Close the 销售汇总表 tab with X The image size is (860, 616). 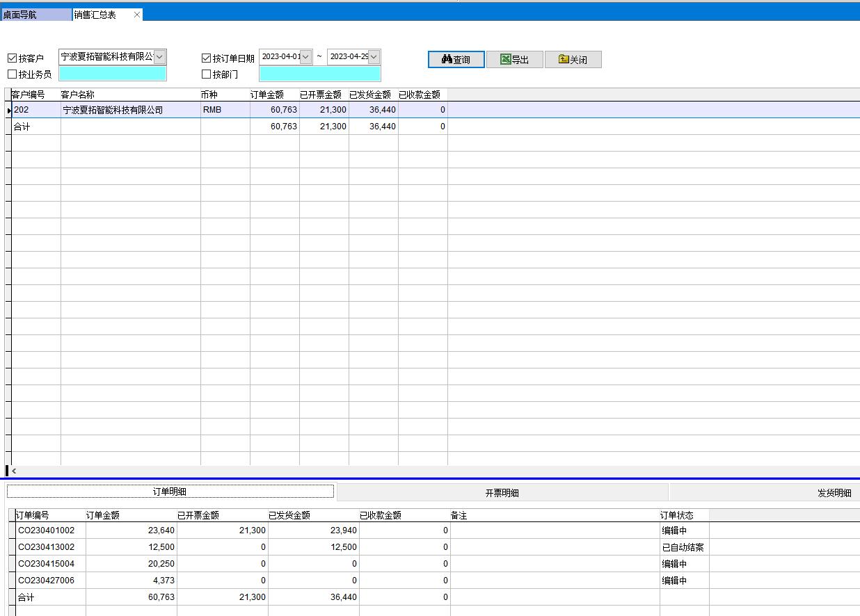pyautogui.click(x=137, y=15)
